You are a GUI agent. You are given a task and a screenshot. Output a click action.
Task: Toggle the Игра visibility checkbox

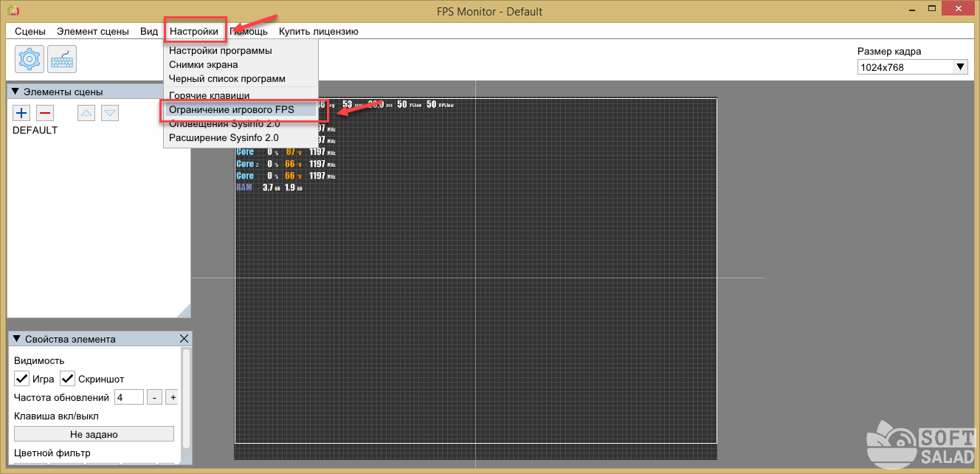(x=21, y=379)
